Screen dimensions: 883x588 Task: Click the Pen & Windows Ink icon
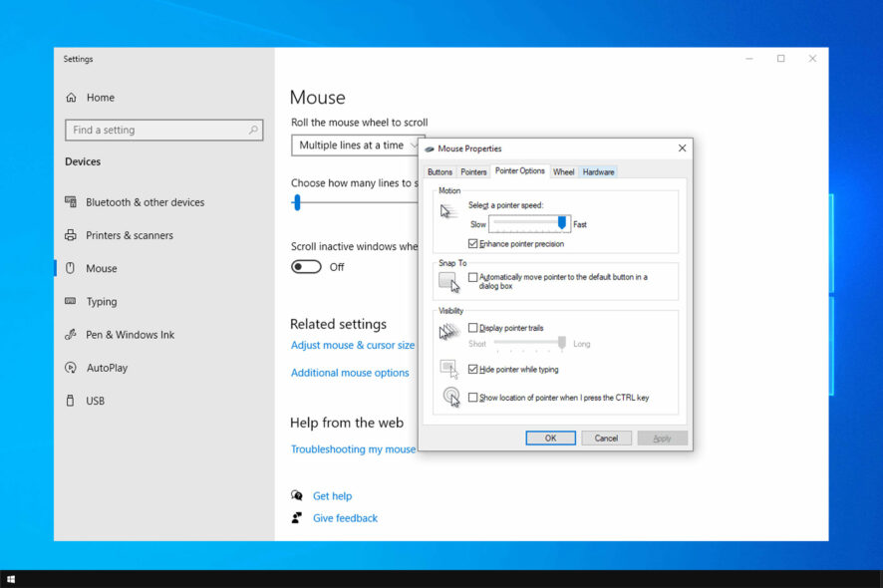71,335
